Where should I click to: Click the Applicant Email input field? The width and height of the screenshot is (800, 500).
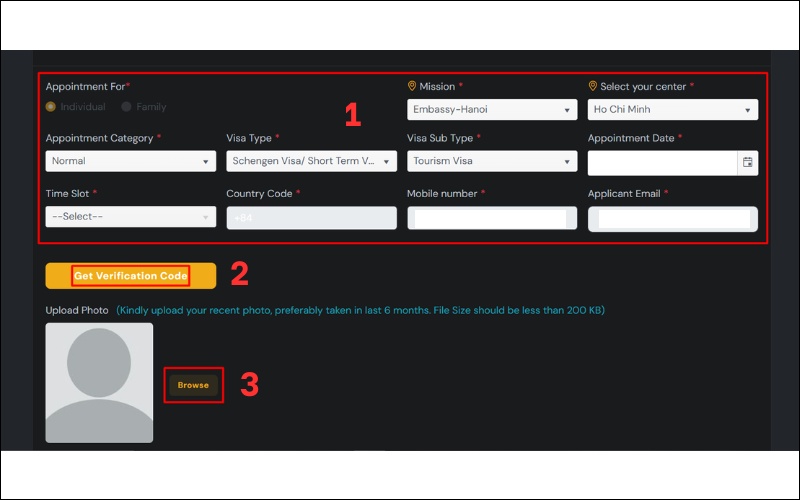pyautogui.click(x=673, y=218)
